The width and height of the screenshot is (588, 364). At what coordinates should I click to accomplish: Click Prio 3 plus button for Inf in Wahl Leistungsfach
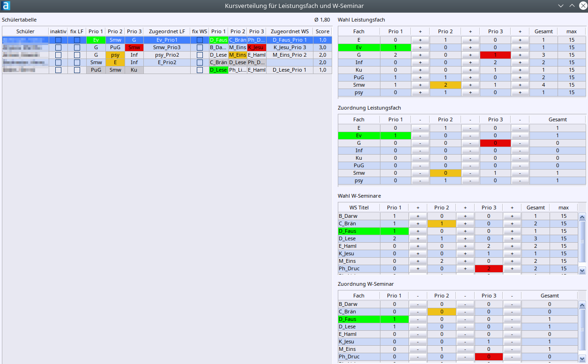pos(520,63)
